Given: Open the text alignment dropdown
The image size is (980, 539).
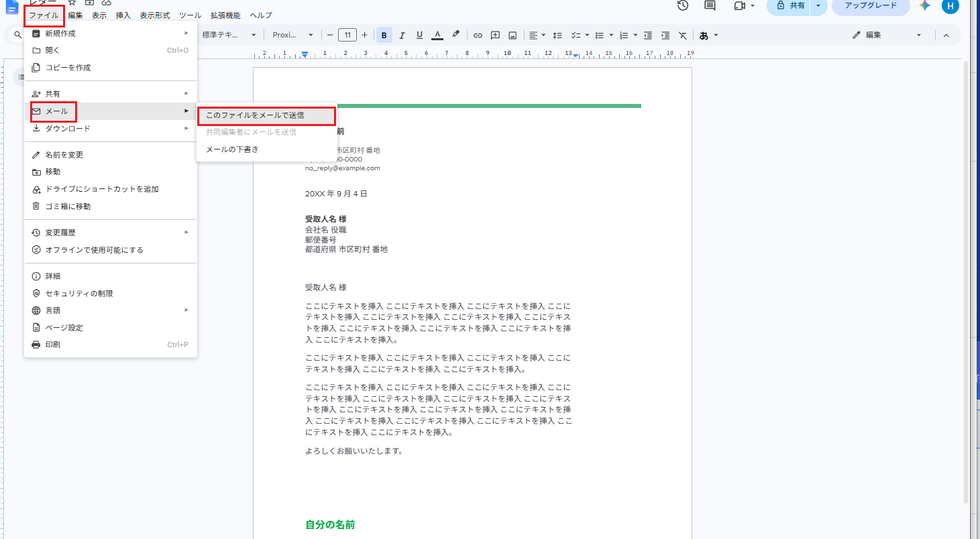Looking at the screenshot, I should (536, 35).
